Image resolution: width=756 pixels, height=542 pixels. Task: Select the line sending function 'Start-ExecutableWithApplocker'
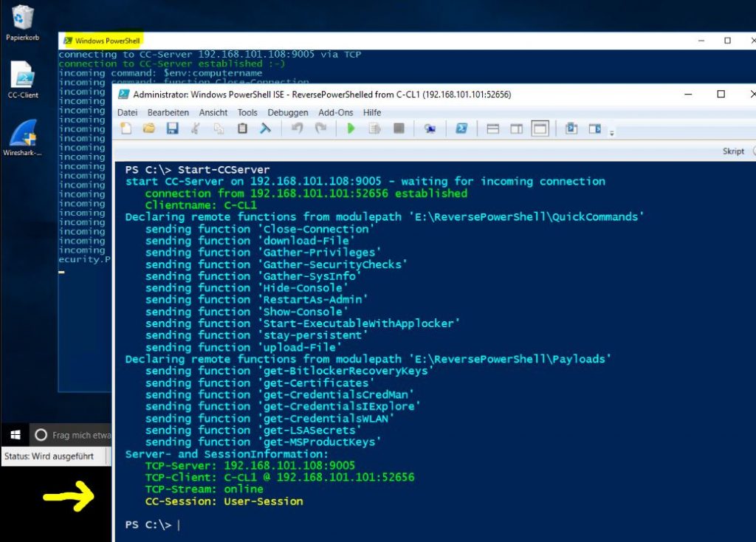click(x=302, y=323)
